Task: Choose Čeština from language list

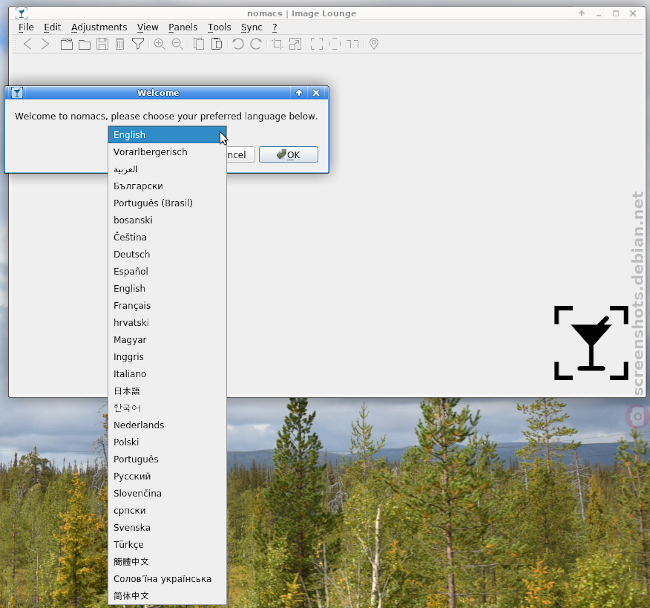Action: [167, 237]
